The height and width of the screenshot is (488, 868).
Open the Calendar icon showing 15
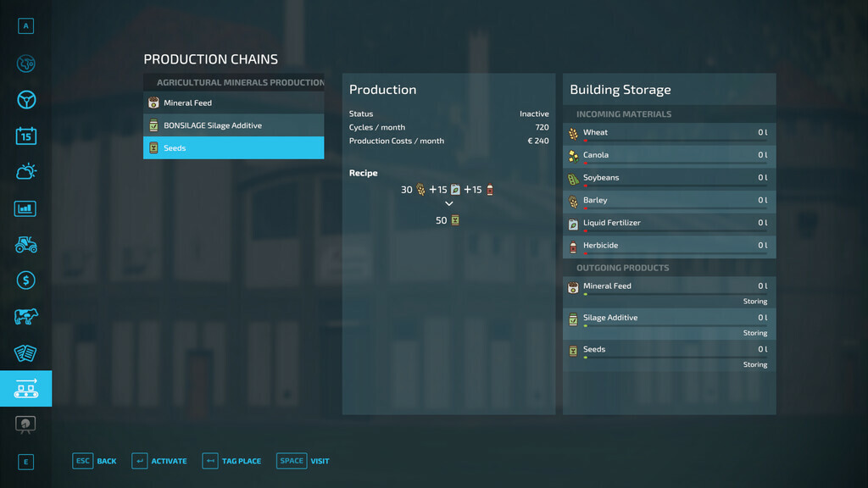tap(25, 136)
